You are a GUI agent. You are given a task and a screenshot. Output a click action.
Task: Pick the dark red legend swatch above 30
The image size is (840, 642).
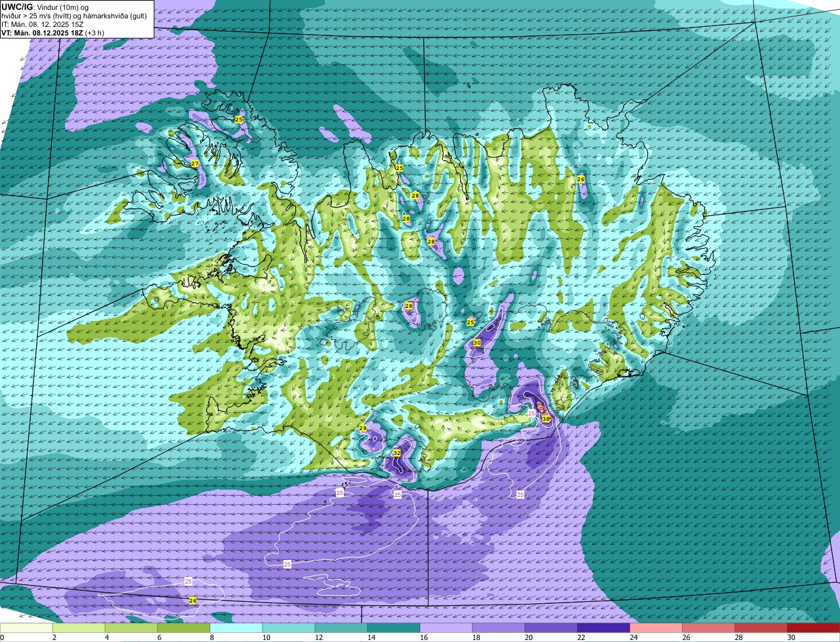(814, 628)
